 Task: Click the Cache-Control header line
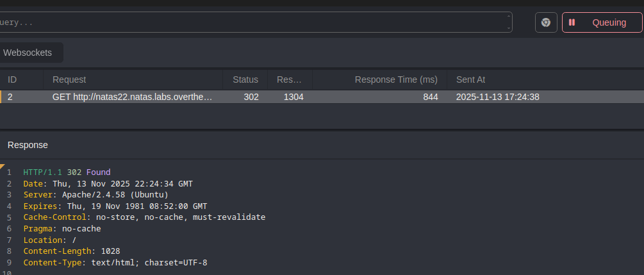pos(144,217)
